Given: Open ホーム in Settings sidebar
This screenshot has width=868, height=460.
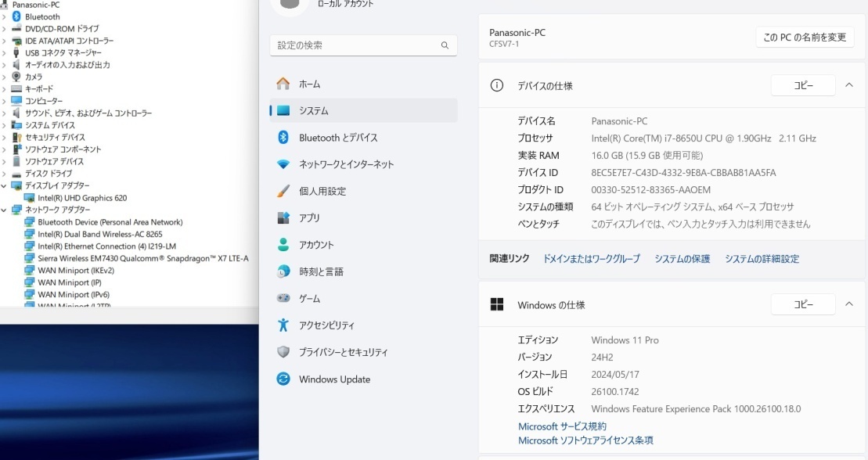Looking at the screenshot, I should coord(364,84).
